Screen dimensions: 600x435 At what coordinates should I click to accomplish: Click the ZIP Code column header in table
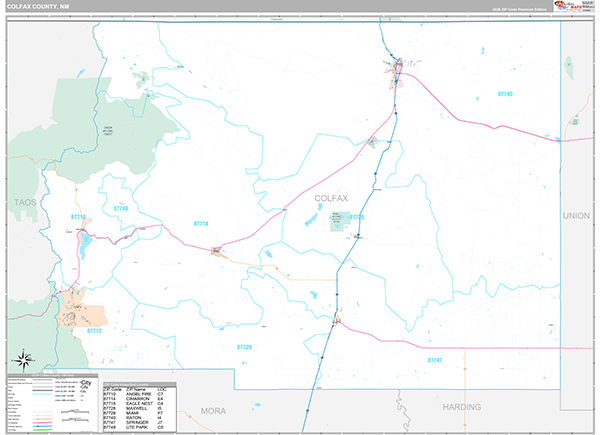(x=112, y=389)
